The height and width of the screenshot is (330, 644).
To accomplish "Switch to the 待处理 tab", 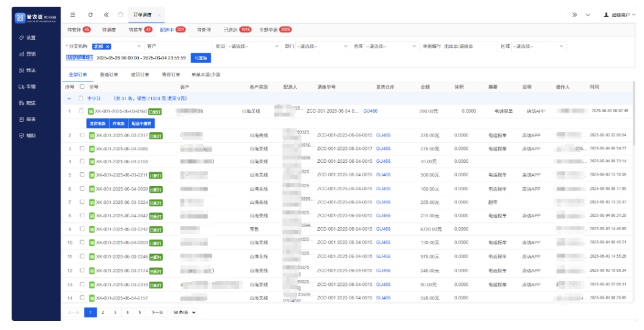I will click(204, 29).
